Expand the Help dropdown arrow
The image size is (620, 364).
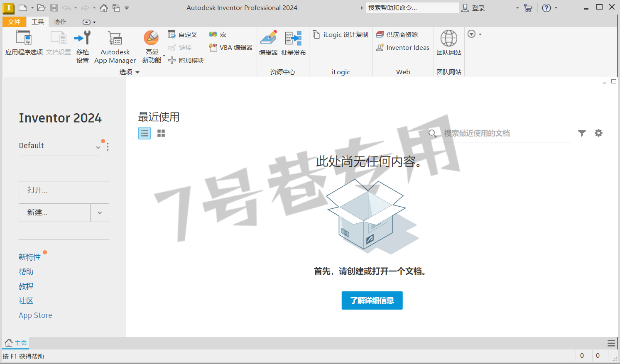(x=556, y=8)
